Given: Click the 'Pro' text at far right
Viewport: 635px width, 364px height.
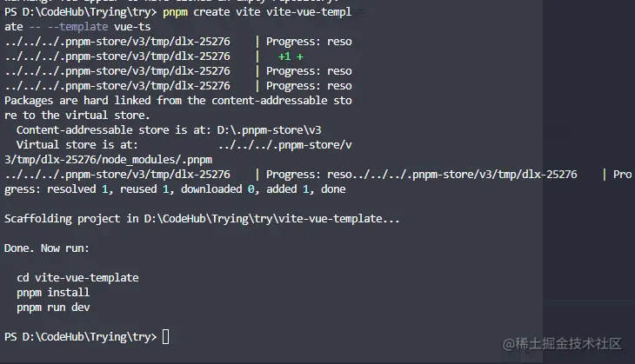Looking at the screenshot, I should pyautogui.click(x=622, y=175).
